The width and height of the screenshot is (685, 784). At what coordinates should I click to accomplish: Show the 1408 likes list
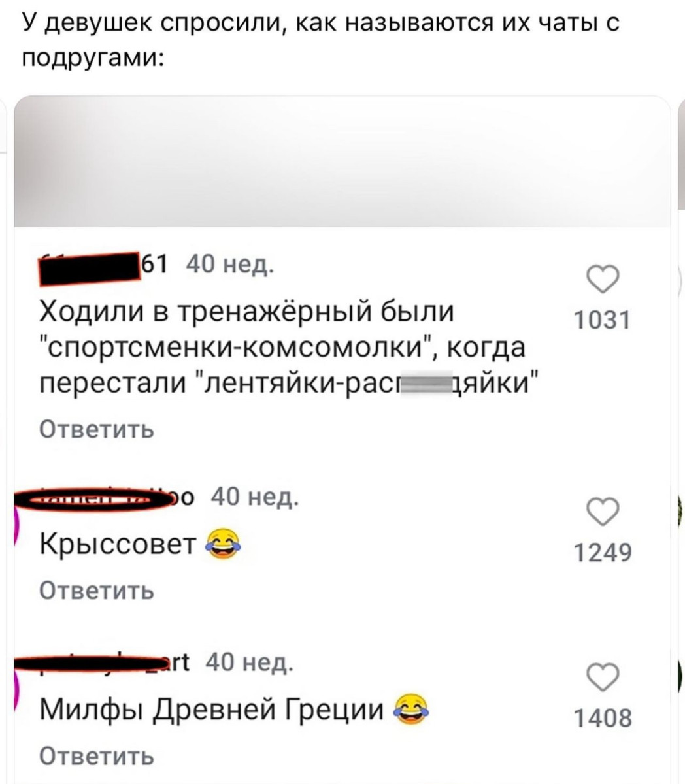[602, 719]
